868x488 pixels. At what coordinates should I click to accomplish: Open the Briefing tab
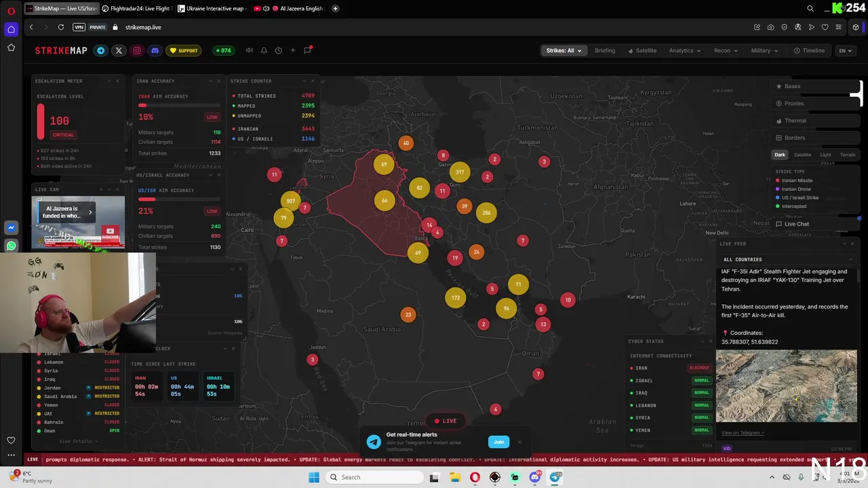pyautogui.click(x=605, y=50)
